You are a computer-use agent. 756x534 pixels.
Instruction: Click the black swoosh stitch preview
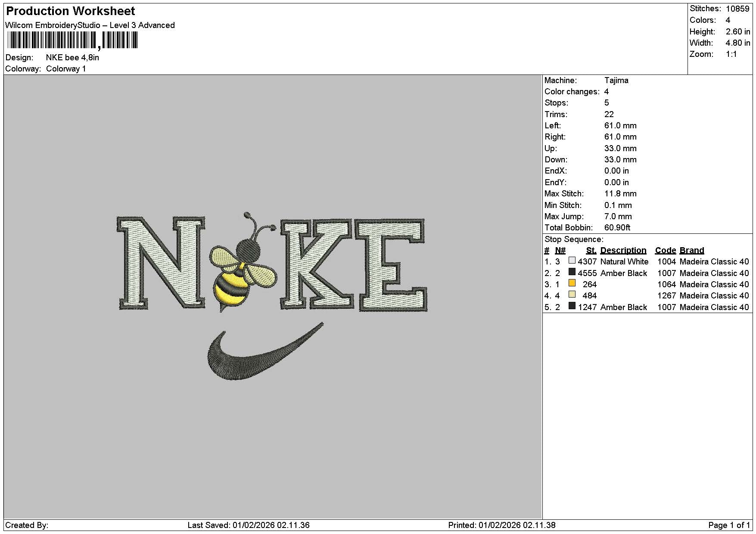point(264,352)
